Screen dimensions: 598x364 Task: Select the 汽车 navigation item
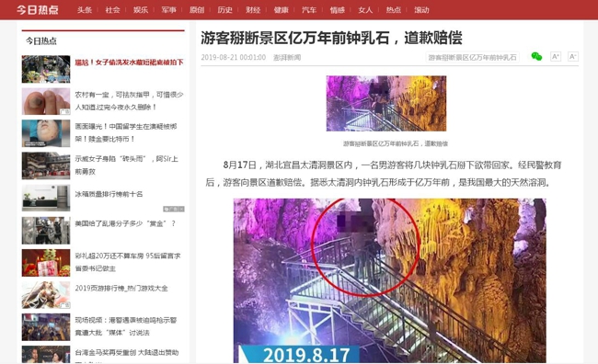(309, 10)
